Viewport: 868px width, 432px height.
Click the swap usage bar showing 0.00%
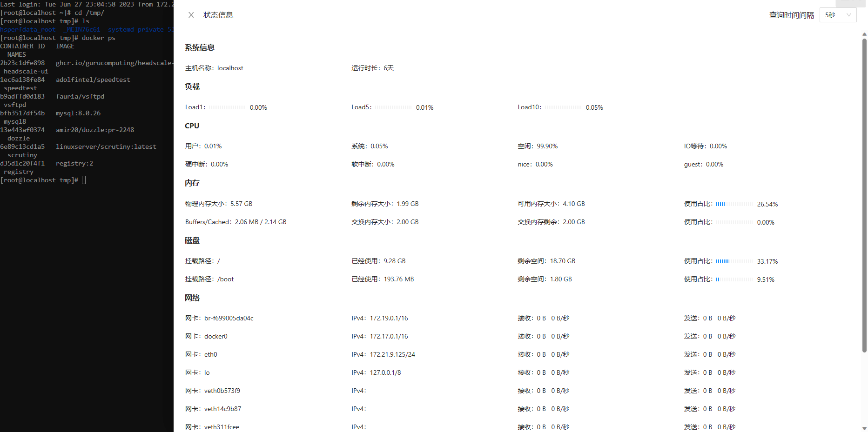tap(734, 222)
